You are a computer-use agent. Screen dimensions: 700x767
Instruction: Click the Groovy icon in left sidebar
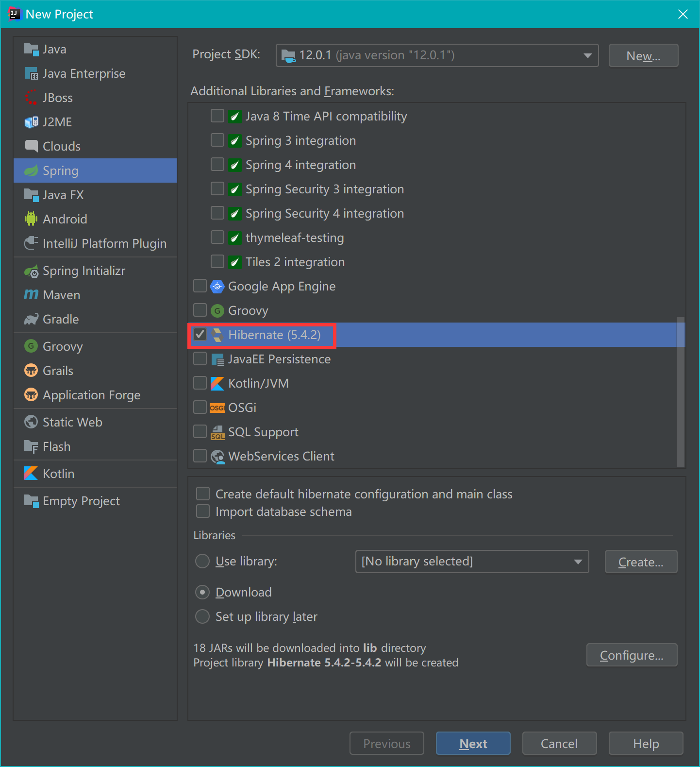(x=31, y=346)
